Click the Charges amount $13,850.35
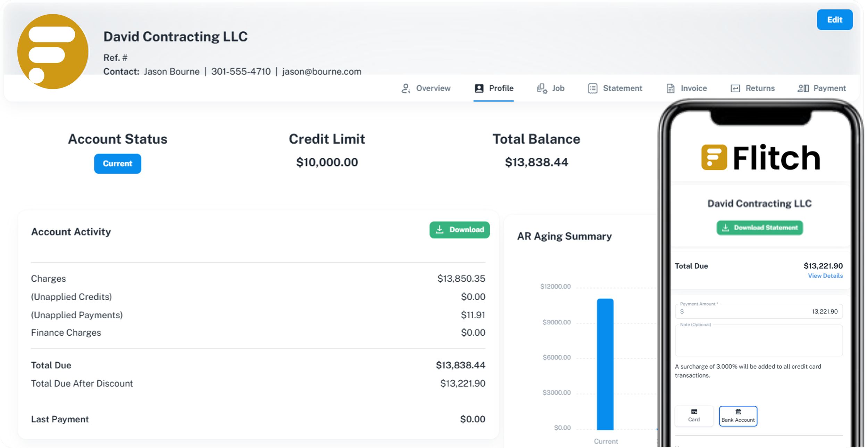This screenshot has width=868, height=448. pyautogui.click(x=461, y=279)
